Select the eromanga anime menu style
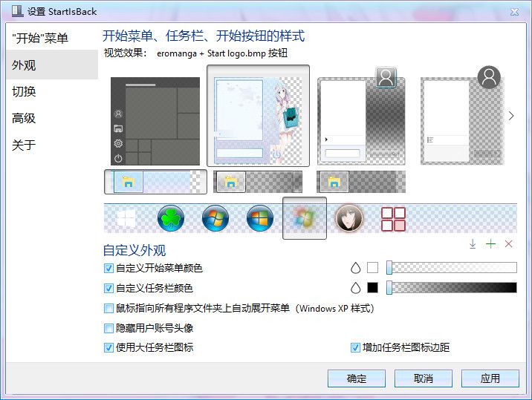Image resolution: width=532 pixels, height=400 pixels. tap(258, 116)
